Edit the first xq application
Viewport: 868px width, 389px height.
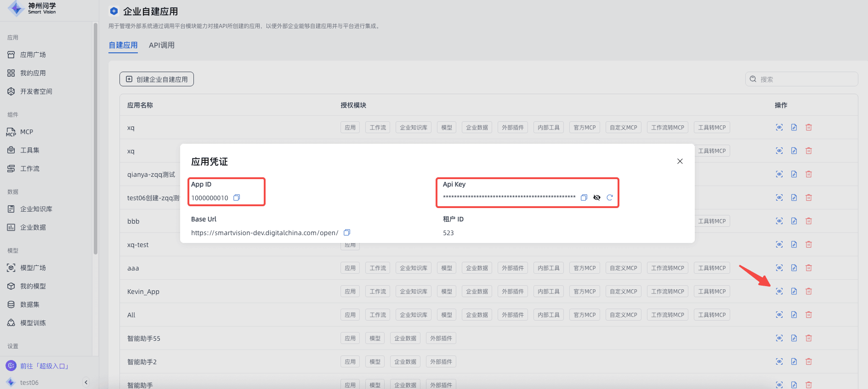click(x=794, y=127)
